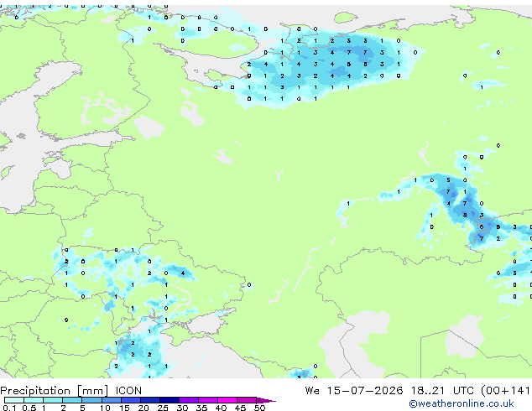
Task: Click the '50' legend scale label
Action: pyautogui.click(x=259, y=408)
